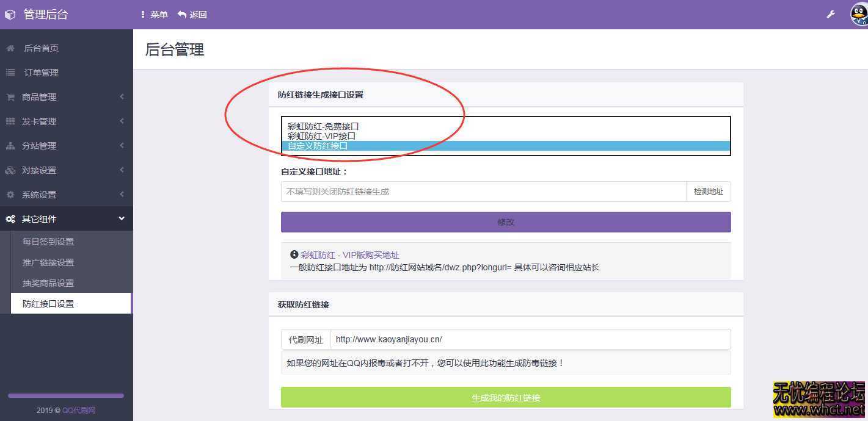Click the home icon beside 后台首页
The height and width of the screenshot is (421, 868).
pyautogui.click(x=10, y=48)
